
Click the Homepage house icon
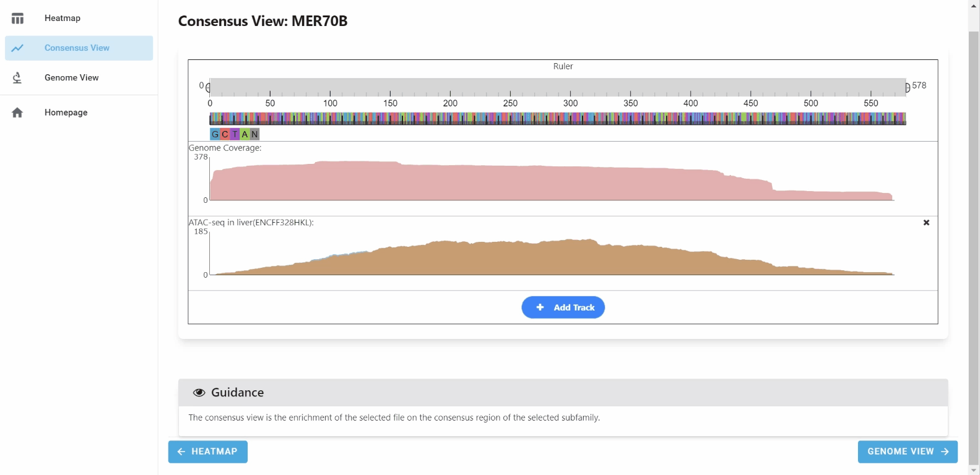pos(17,113)
